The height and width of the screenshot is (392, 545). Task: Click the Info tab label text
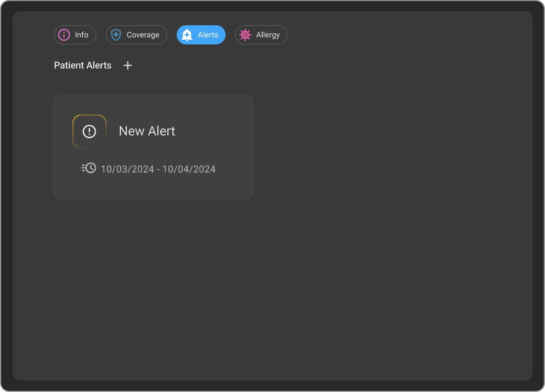pyautogui.click(x=82, y=35)
